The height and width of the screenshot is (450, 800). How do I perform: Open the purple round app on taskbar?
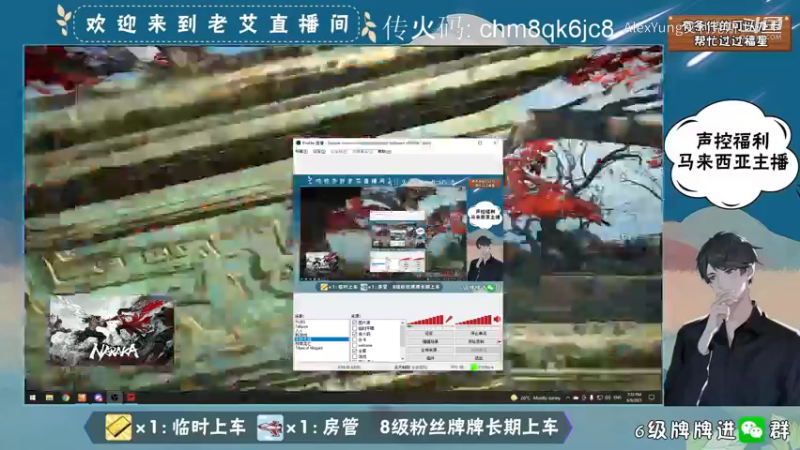pos(98,397)
